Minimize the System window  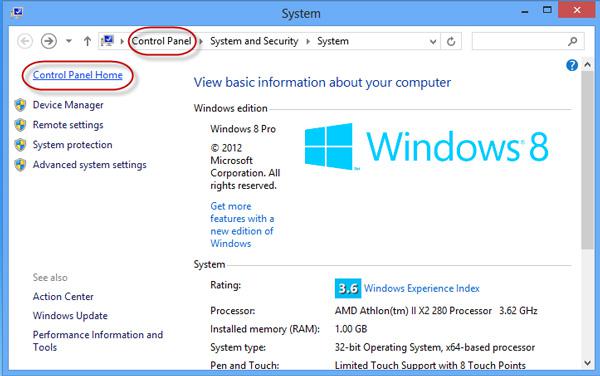pyautogui.click(x=525, y=11)
